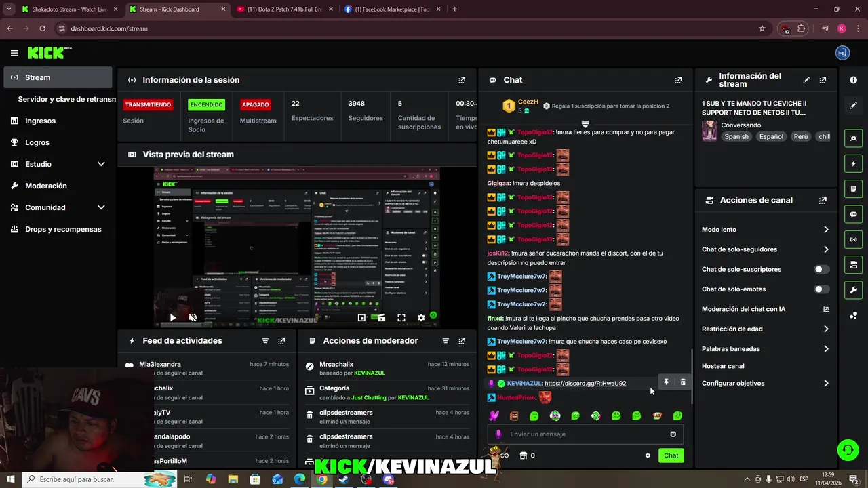Viewport: 868px width, 488px height.
Task: Enable Chat de solo-emotes switch
Action: click(821, 289)
